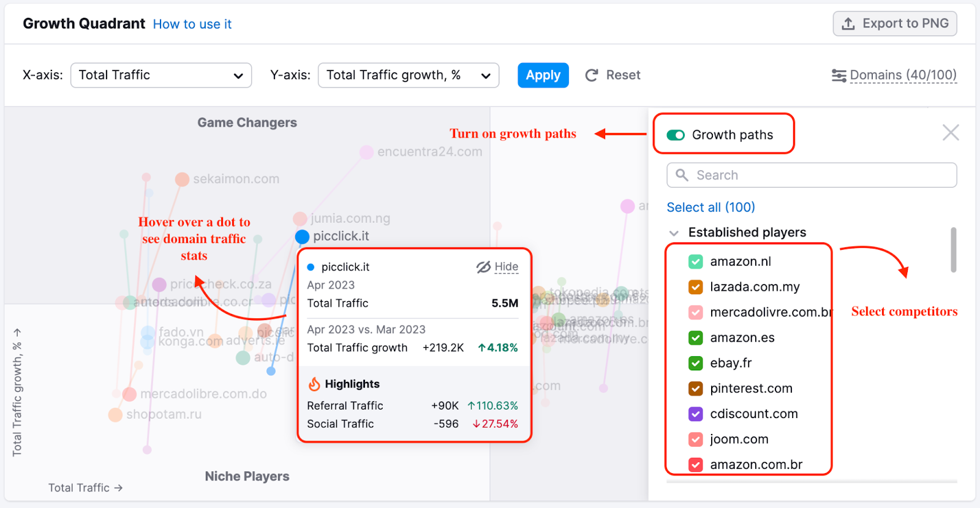Click the mercadolibre.com.do chart dot
This screenshot has height=508, width=980.
pos(129,394)
